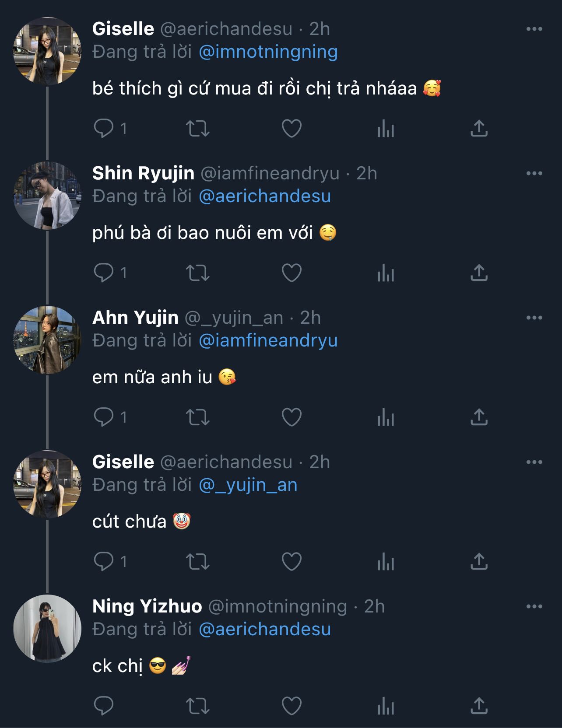Open Shin Ryujin's profile name
562x728 pixels.
coord(143,173)
